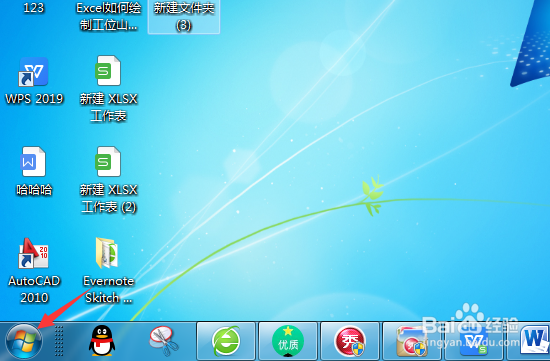Select the WPS 2019 desktop shortcut

[34, 81]
